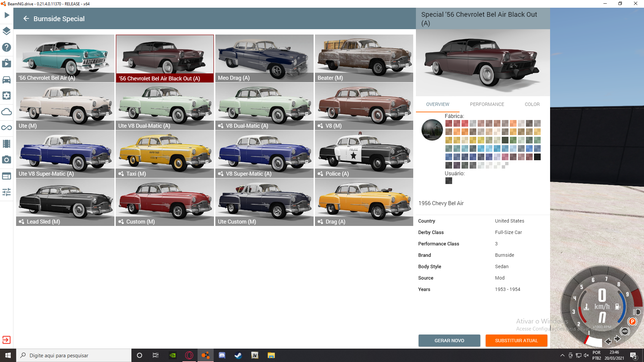Select the Taxi (M) configuration
The height and width of the screenshot is (362, 644).
[165, 154]
